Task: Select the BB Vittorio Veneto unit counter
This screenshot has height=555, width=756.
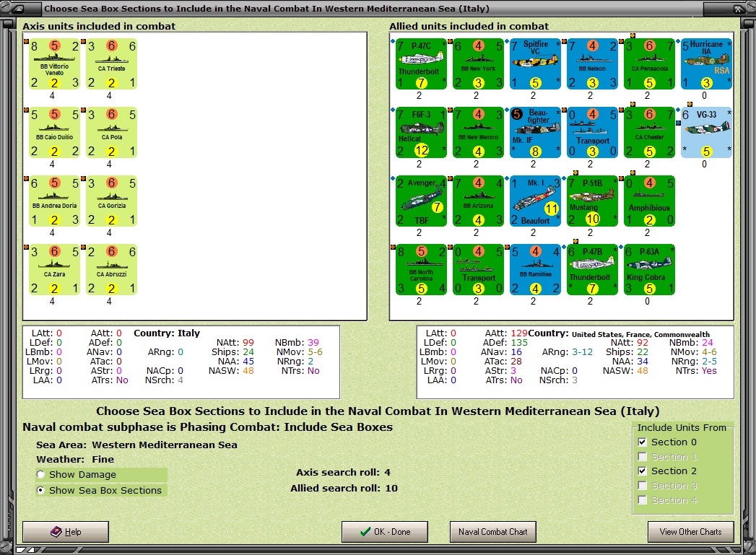Action: (54, 64)
